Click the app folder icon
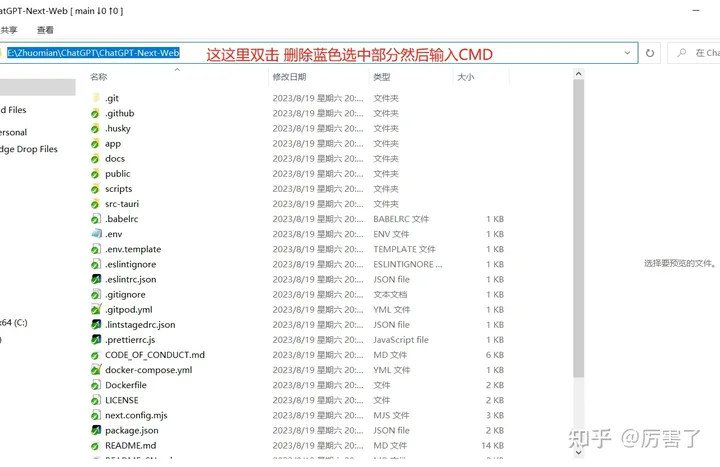 (96, 143)
